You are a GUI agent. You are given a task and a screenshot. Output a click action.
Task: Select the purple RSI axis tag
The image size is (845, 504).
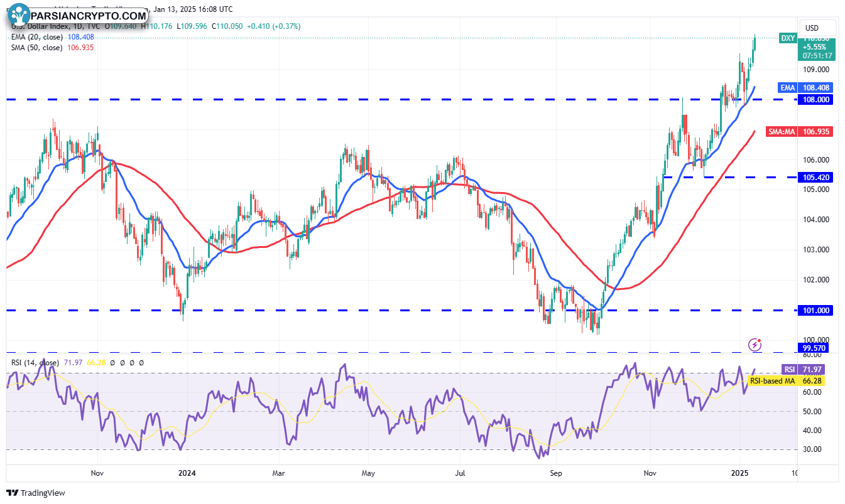tap(789, 369)
